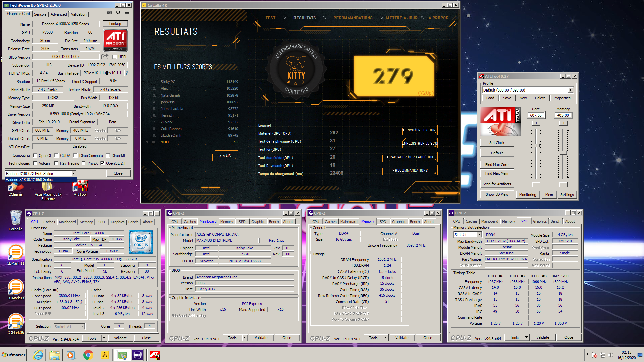Screen dimensions: 644x362
Task: Open the Bench tab in first CPU-Z window
Action: point(133,222)
